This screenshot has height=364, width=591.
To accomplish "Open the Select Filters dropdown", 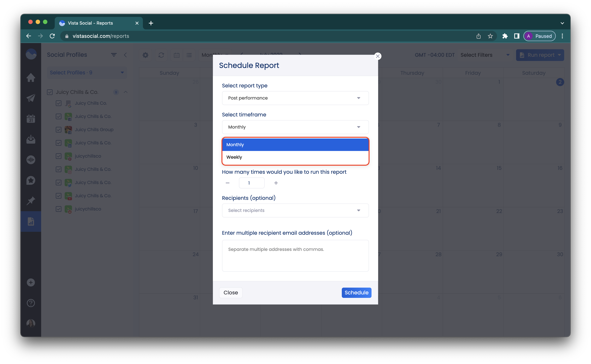I will [485, 55].
